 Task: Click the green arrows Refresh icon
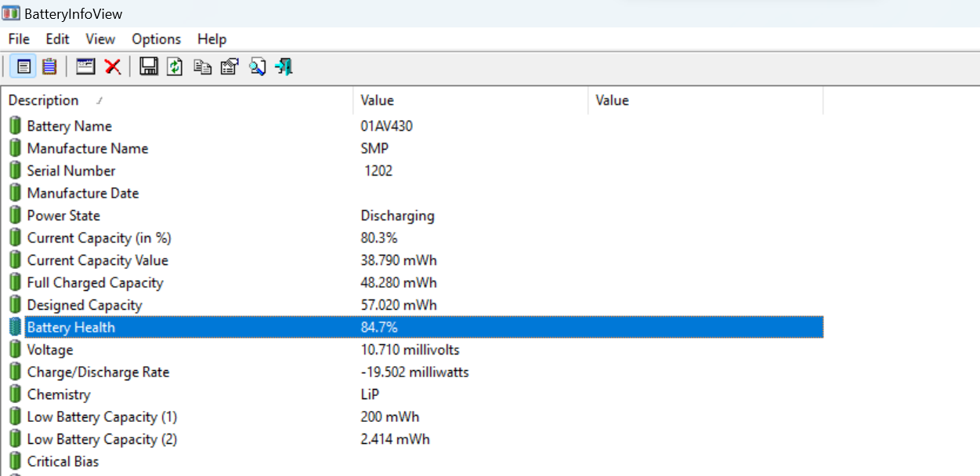pyautogui.click(x=175, y=67)
